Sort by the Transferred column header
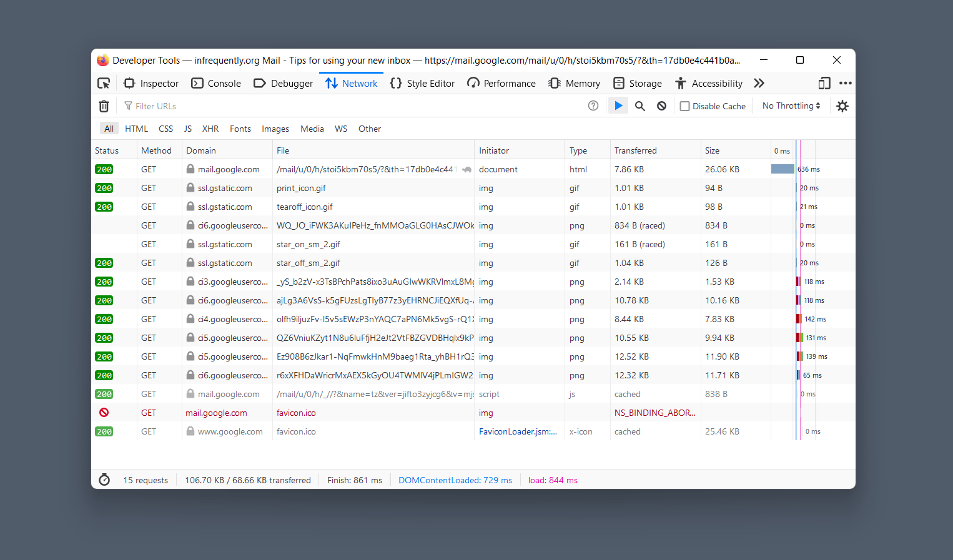953x560 pixels. [x=656, y=150]
